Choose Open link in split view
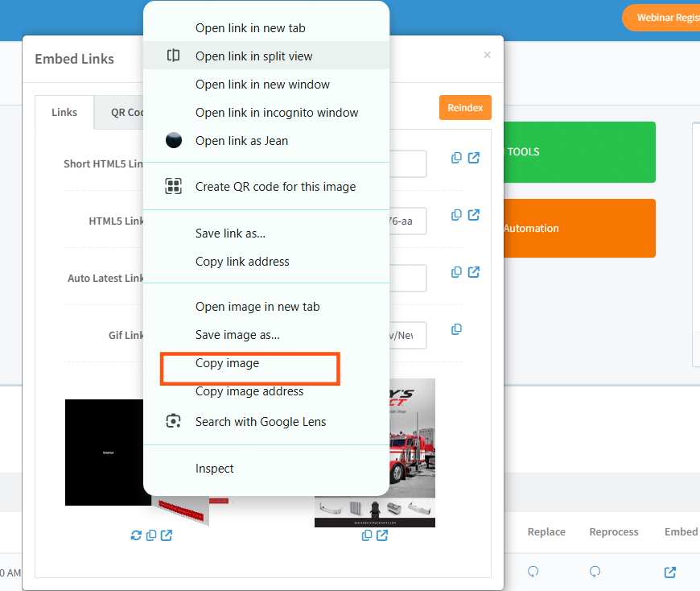The width and height of the screenshot is (700, 591). 253,56
